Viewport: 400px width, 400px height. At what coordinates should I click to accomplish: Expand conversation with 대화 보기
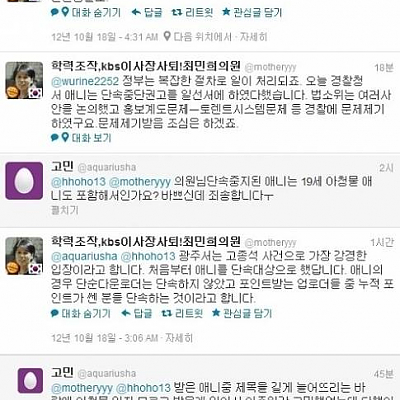pyautogui.click(x=91, y=137)
